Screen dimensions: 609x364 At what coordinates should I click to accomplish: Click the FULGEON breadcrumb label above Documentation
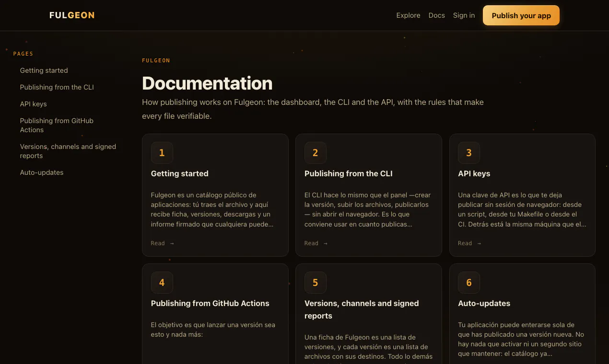coord(156,61)
